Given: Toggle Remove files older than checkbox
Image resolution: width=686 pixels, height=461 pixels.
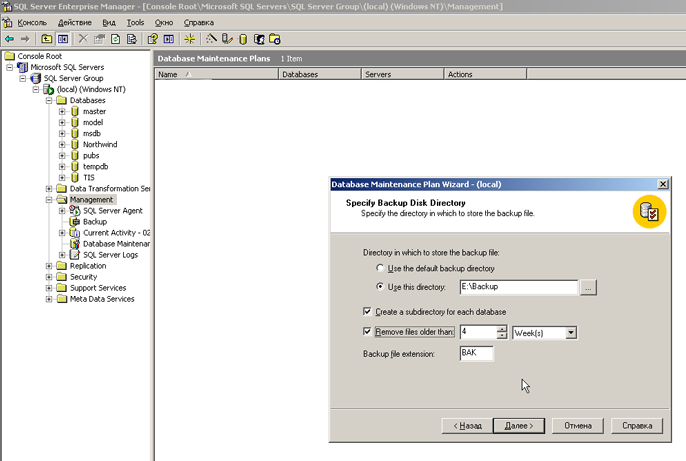Looking at the screenshot, I should pyautogui.click(x=368, y=332).
